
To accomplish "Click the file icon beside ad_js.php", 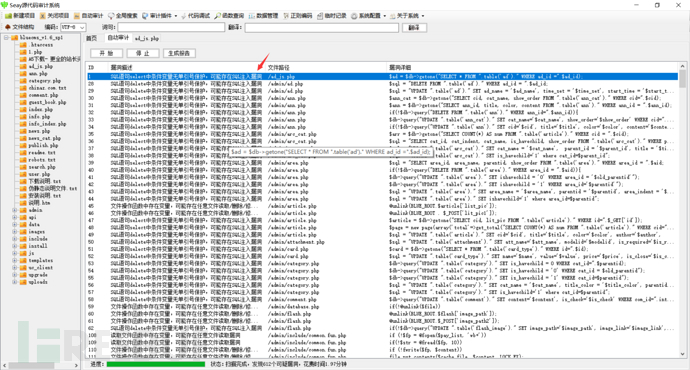I will 23,66.
